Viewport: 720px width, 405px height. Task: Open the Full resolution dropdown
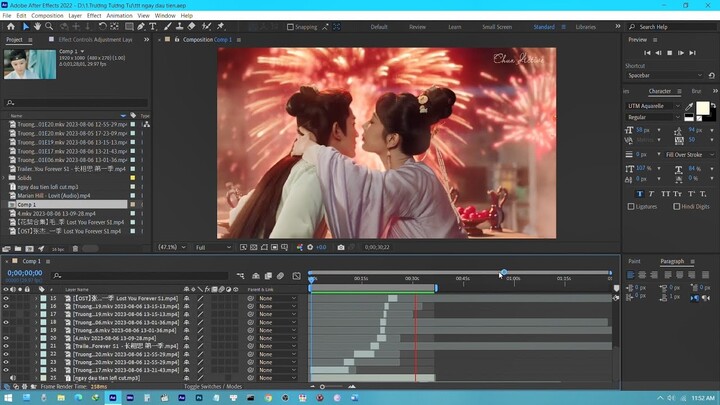click(x=214, y=247)
